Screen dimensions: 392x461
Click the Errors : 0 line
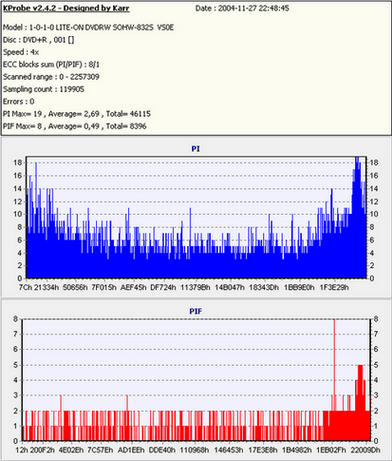coord(19,101)
